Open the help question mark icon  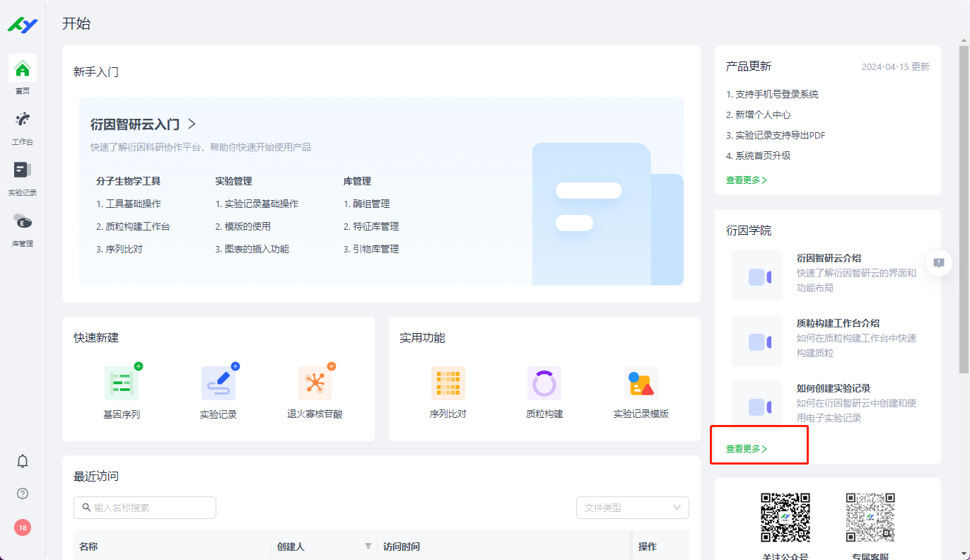click(22, 494)
